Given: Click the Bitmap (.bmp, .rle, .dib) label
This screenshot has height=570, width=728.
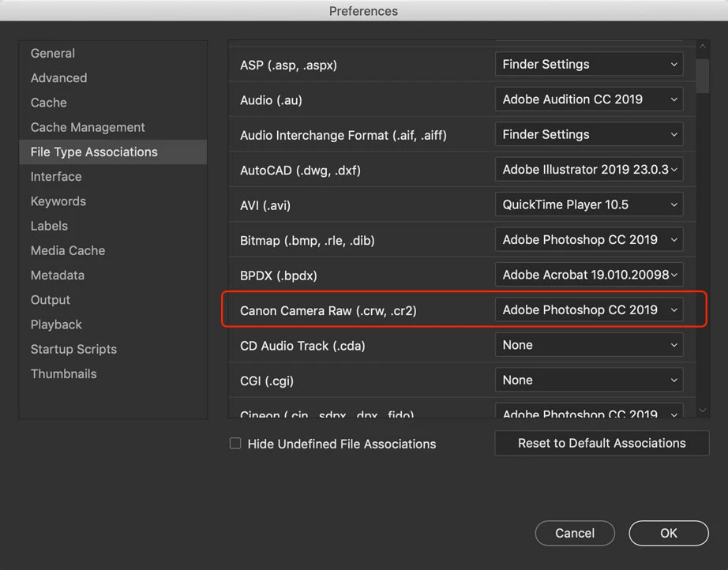Looking at the screenshot, I should tap(307, 241).
